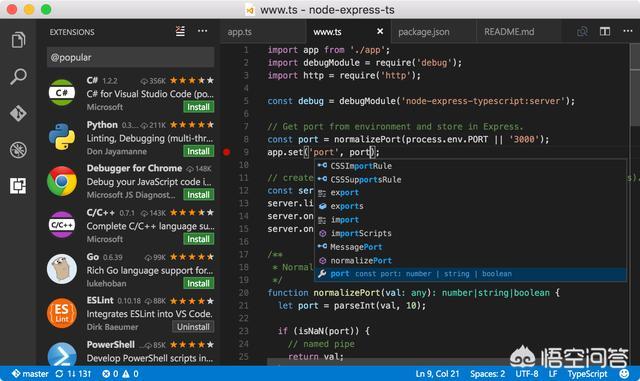This screenshot has width=640, height=381.
Task: Switch to the package.json tab
Action: [x=424, y=32]
